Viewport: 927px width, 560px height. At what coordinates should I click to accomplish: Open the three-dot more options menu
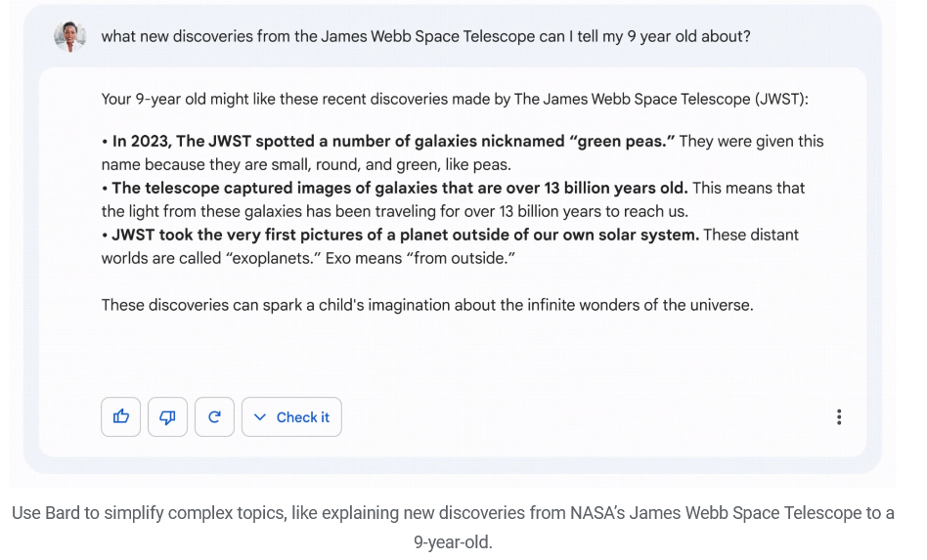coord(839,417)
